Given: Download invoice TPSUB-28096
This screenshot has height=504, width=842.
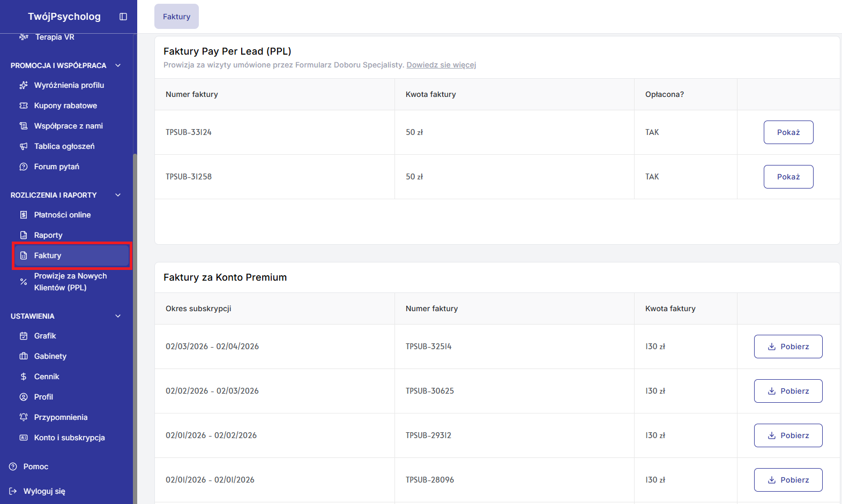Looking at the screenshot, I should [788, 480].
